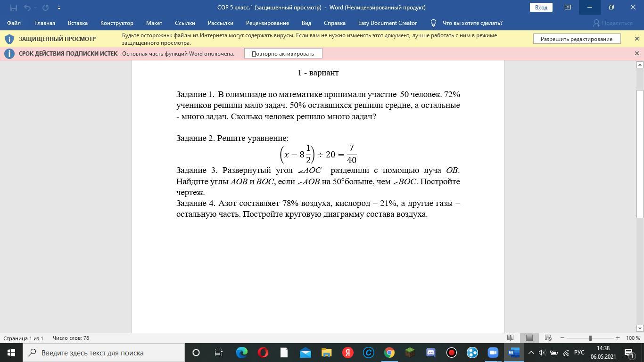Click the lightbulb Tell Me icon
The height and width of the screenshot is (362, 644).
[433, 23]
